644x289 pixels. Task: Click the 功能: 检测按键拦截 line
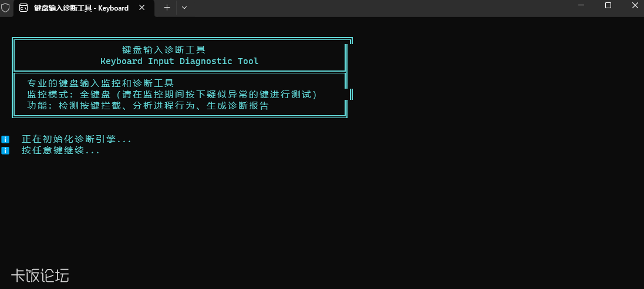[148, 106]
